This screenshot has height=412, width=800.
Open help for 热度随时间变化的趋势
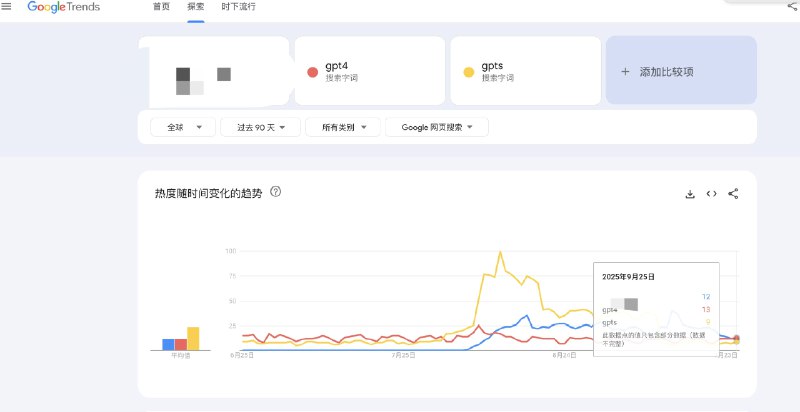[276, 192]
